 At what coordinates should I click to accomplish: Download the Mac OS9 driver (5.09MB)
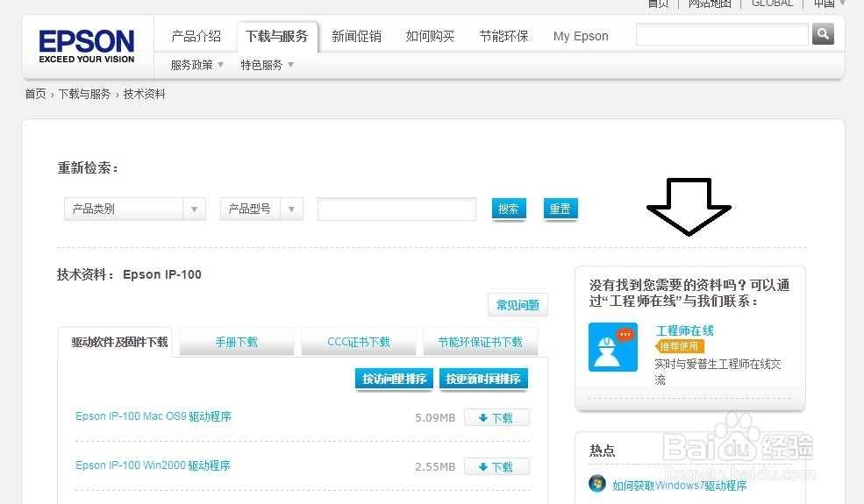point(496,417)
